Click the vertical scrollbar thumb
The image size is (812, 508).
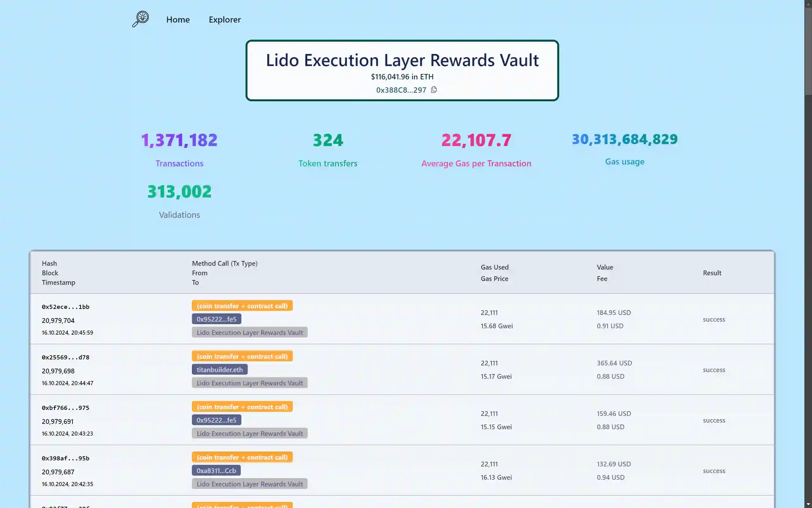808,51
